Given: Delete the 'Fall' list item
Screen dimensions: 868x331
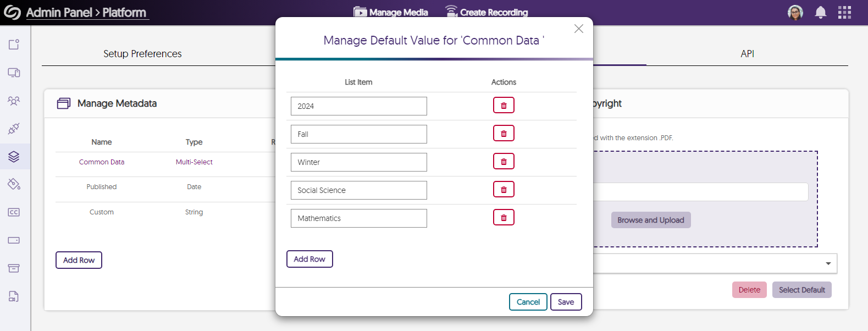Looking at the screenshot, I should pyautogui.click(x=504, y=133).
